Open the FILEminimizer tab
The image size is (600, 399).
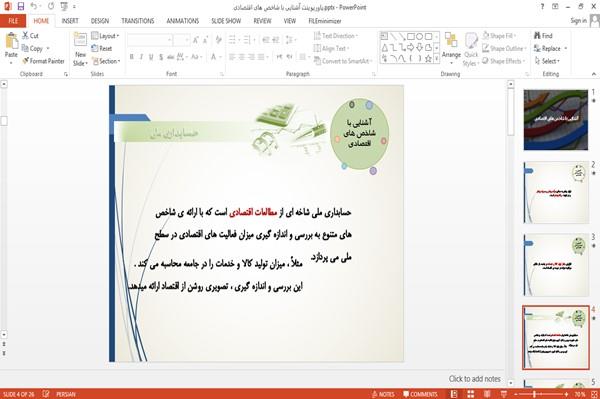325,21
